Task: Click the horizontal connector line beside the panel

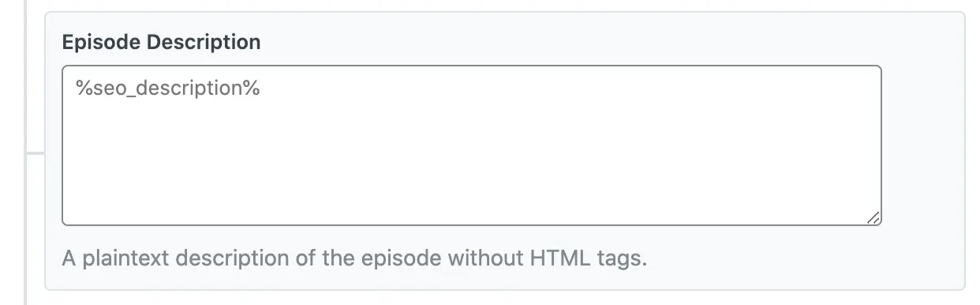Action: tap(36, 152)
